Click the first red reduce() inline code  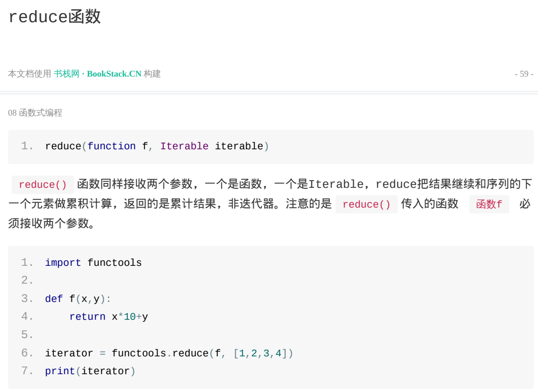coord(42,185)
